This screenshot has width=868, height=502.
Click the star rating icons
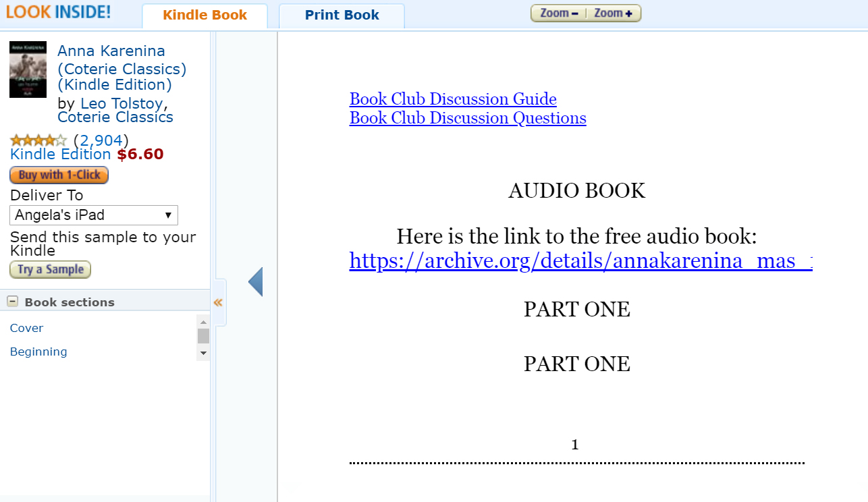point(38,140)
